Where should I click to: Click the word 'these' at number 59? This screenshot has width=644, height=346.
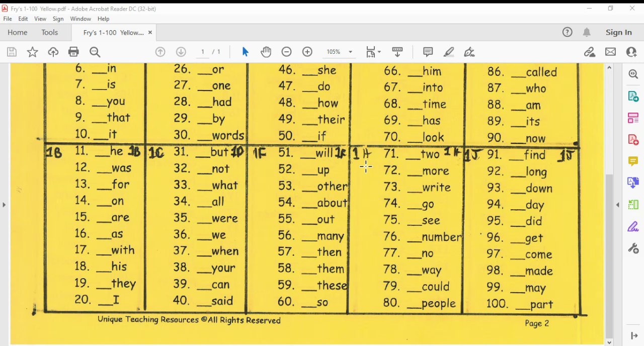[x=332, y=286]
